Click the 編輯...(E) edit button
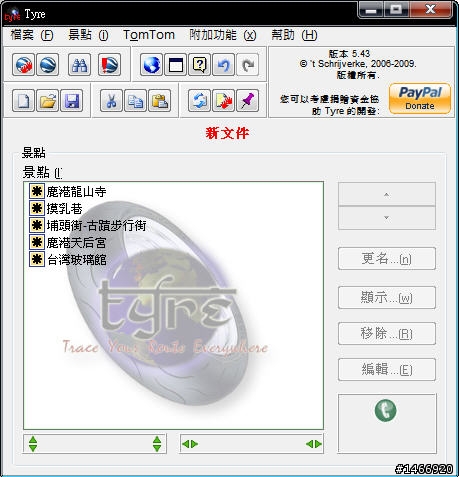This screenshot has width=459, height=477. (387, 369)
